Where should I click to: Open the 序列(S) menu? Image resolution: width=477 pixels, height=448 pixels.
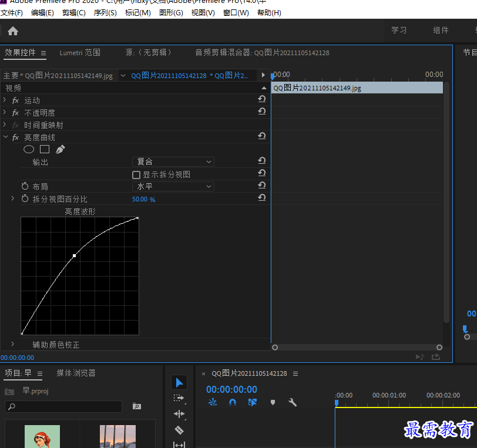pos(105,13)
